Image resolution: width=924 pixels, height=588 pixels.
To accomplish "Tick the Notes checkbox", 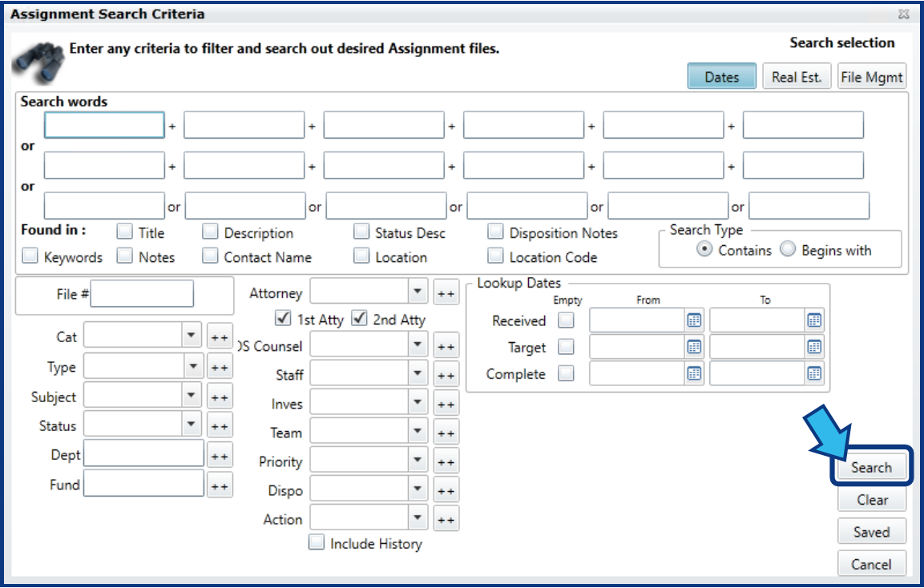I will click(x=124, y=256).
